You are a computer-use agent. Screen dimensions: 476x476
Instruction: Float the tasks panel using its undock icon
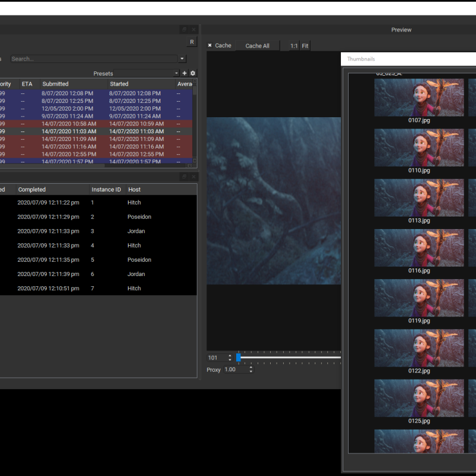coord(184,176)
